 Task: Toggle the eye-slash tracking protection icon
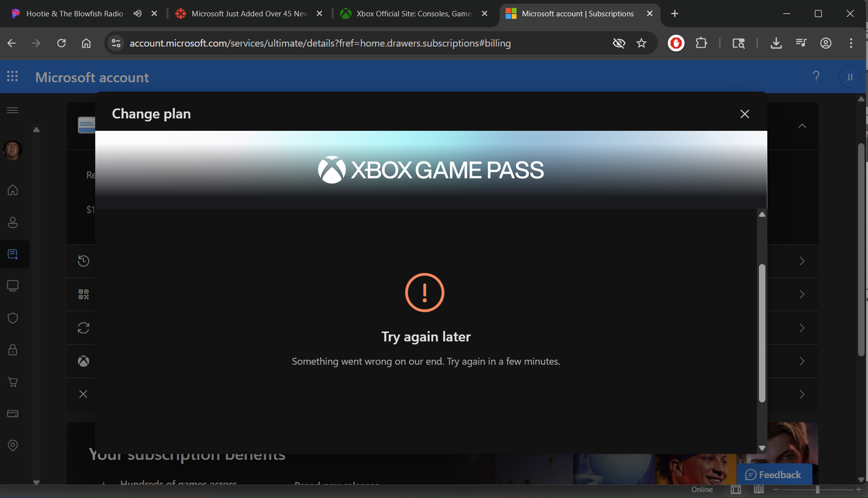[619, 43]
